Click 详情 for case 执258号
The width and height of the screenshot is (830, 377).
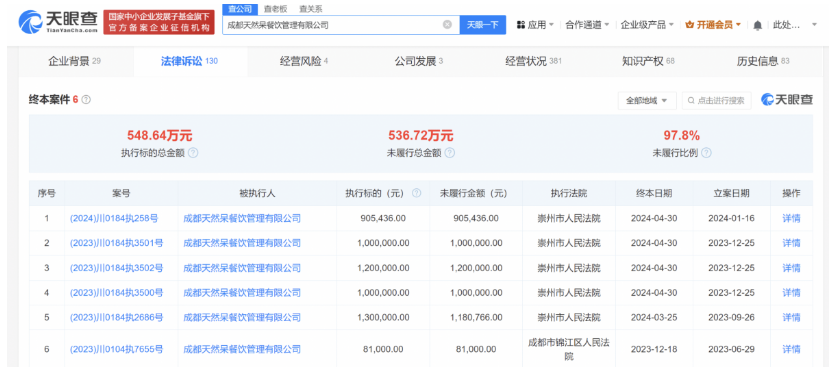pos(791,218)
